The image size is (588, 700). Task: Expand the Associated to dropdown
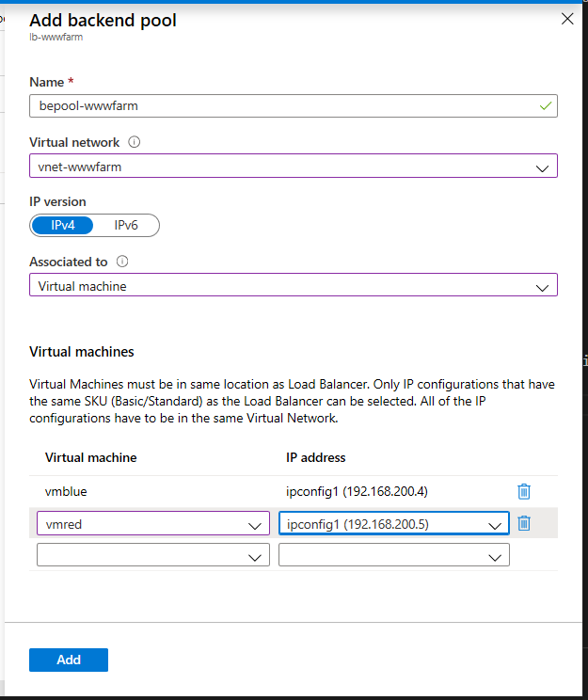293,285
